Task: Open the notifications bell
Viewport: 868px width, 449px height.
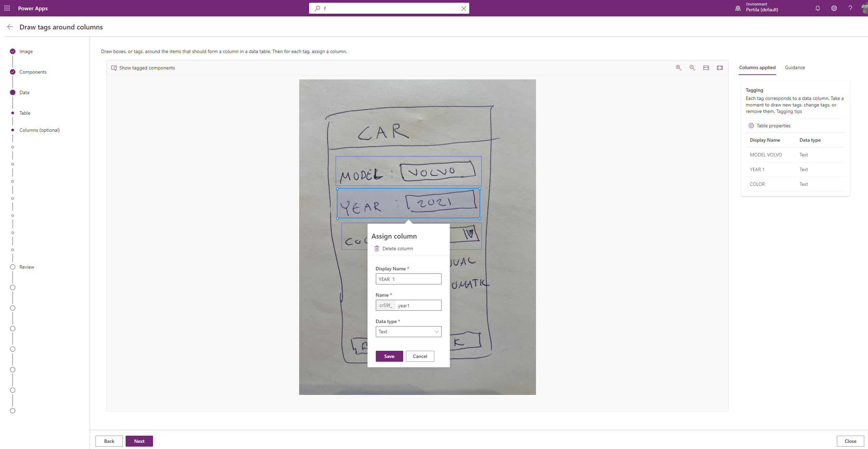Action: (x=818, y=8)
